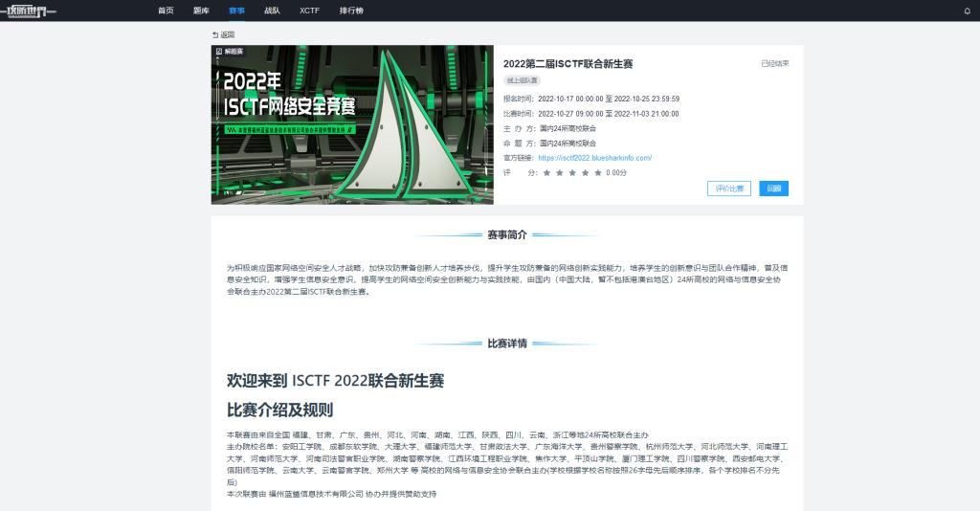
Task: Open the 排行榜 leaderboard tab
Action: [350, 11]
